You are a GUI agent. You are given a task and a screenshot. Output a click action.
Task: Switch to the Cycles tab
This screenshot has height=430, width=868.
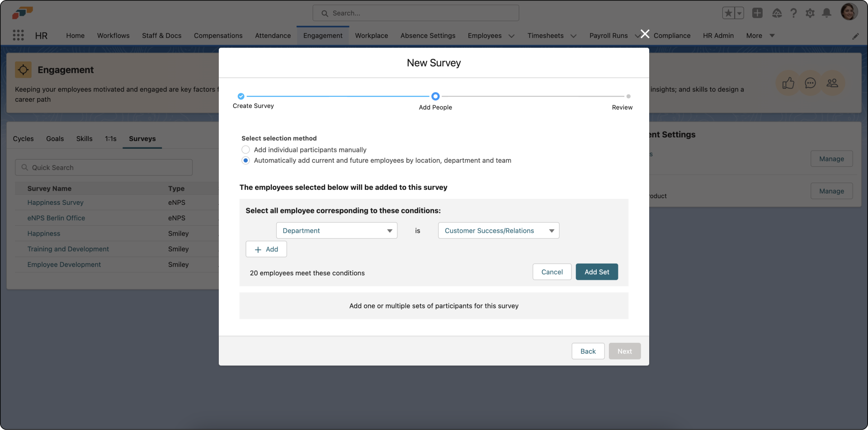tap(24, 139)
